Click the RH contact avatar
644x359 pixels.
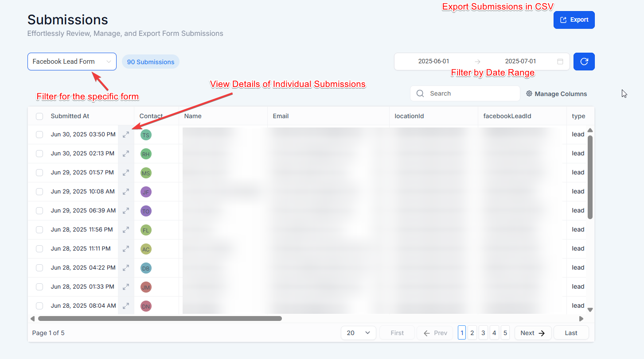point(146,154)
